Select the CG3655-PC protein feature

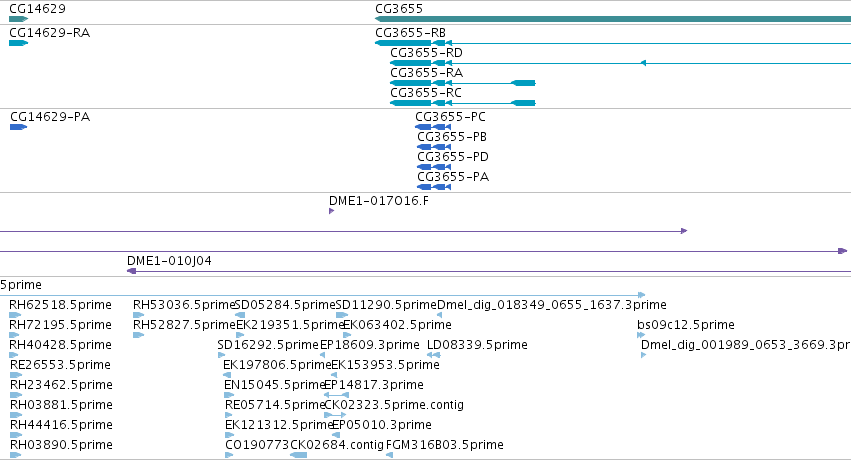pos(433,127)
